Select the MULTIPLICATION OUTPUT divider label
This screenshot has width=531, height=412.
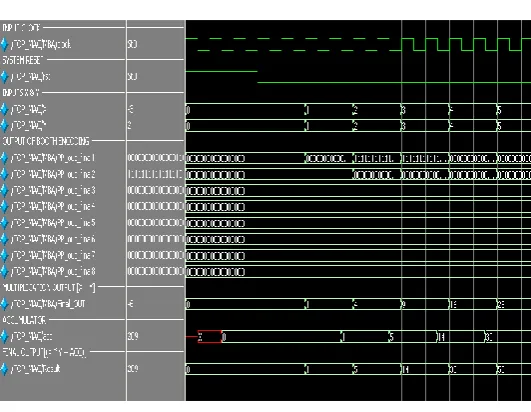[x=49, y=288]
